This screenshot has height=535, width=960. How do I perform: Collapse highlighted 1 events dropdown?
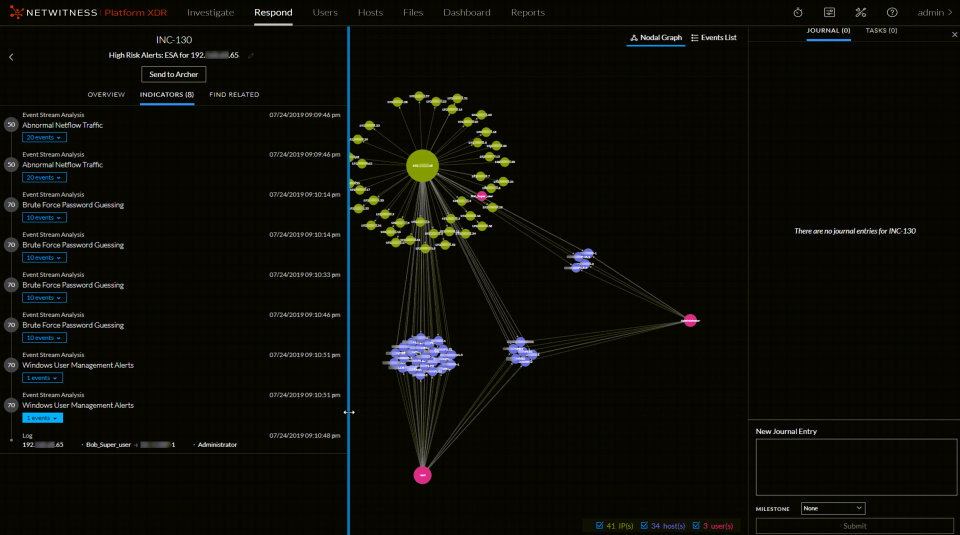(x=42, y=418)
